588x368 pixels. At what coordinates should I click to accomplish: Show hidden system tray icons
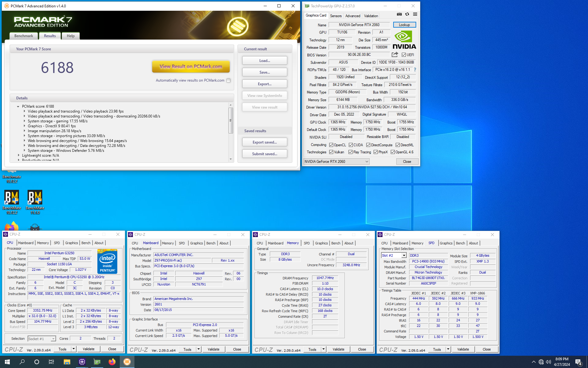tap(534, 362)
